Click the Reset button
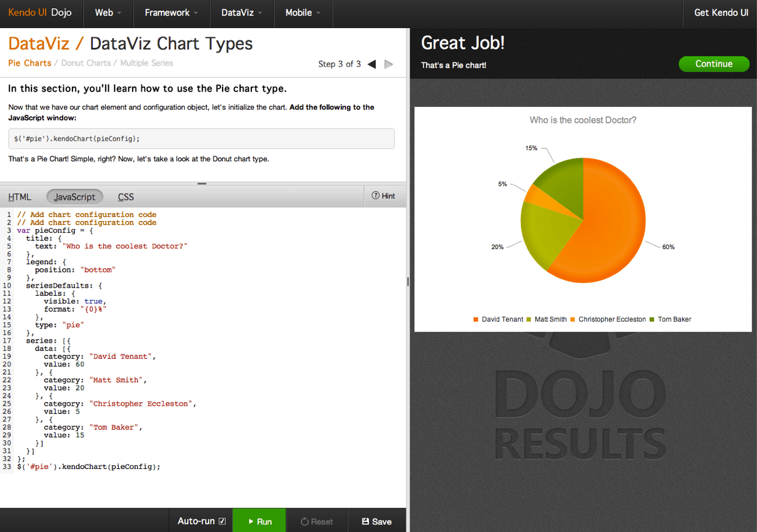The image size is (757, 532). 317,521
